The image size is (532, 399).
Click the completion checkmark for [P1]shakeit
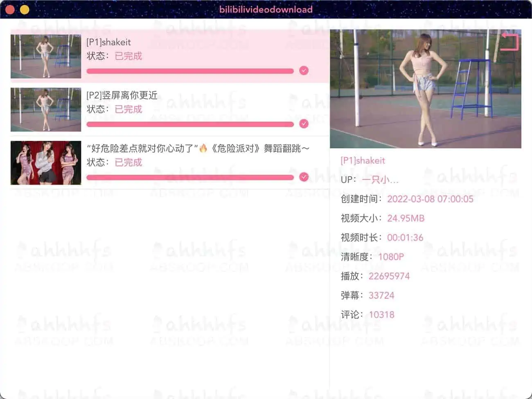[x=304, y=71]
